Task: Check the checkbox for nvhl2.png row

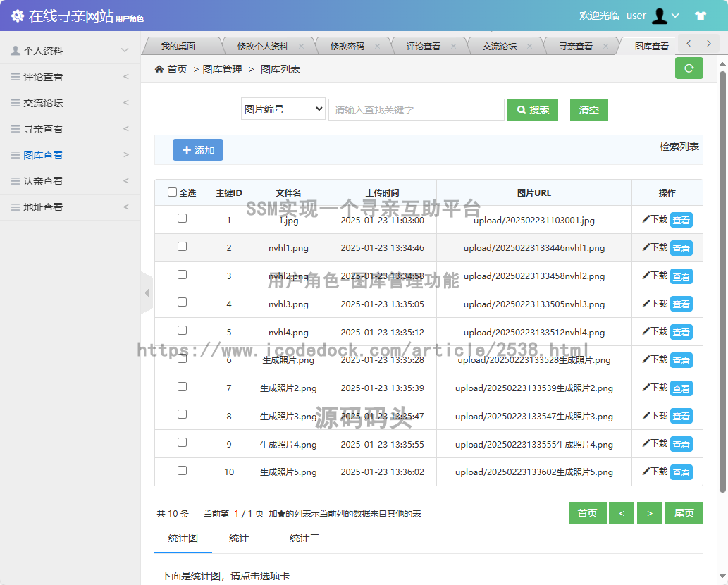Action: (182, 275)
